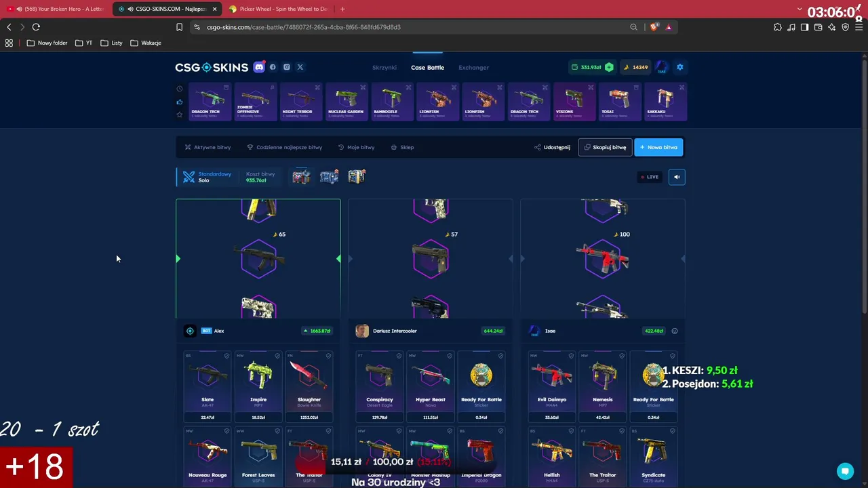Open the Visions drop card
868x488 pixels.
[574, 102]
